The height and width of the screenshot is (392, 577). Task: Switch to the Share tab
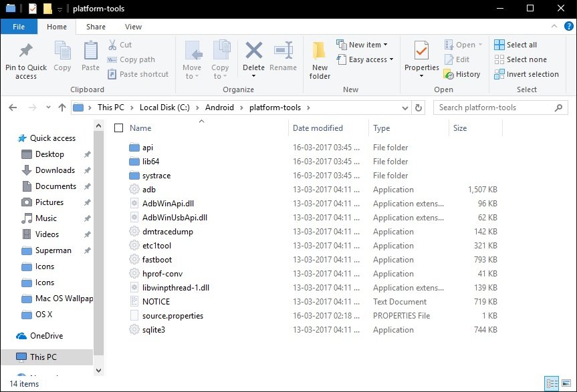pos(96,27)
